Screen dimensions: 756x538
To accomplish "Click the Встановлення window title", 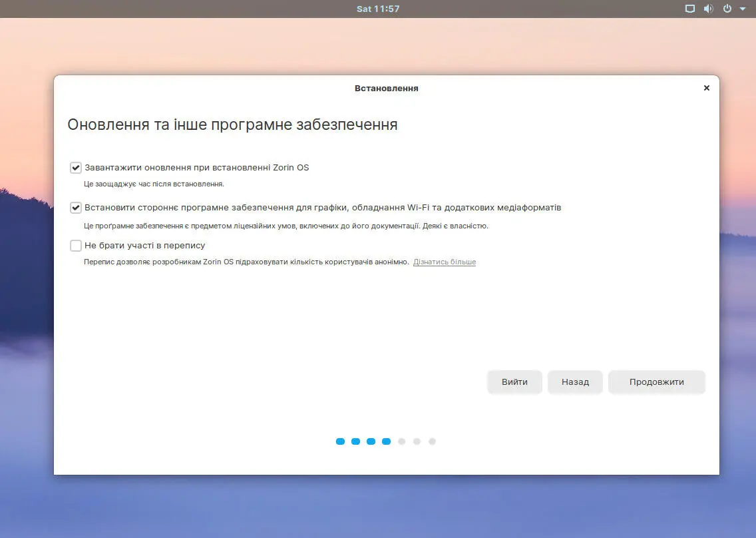I will pyautogui.click(x=386, y=89).
